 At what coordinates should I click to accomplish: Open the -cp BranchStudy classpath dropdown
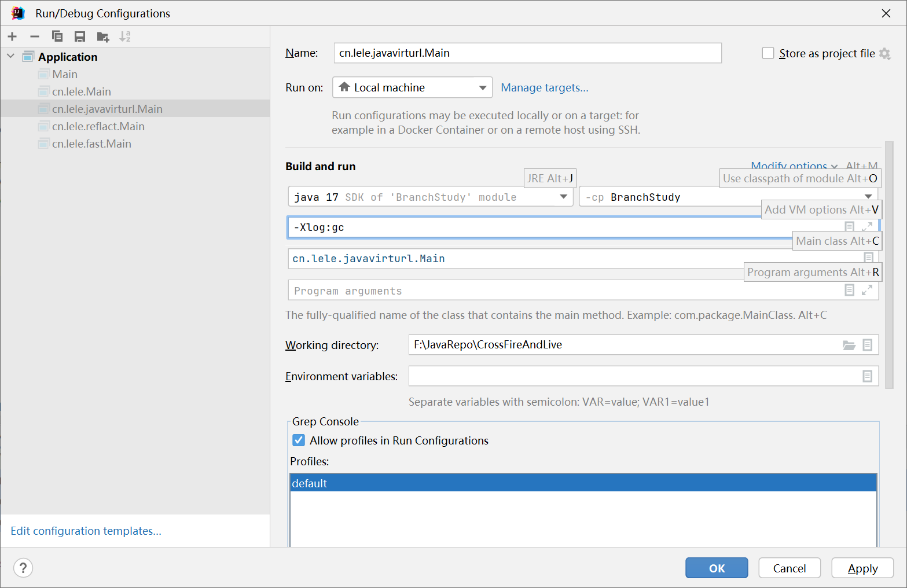point(728,197)
